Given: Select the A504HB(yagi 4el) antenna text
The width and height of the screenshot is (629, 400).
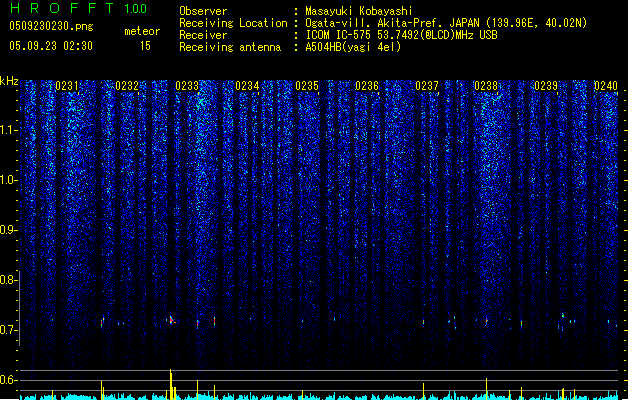Looking at the screenshot, I should pos(353,47).
